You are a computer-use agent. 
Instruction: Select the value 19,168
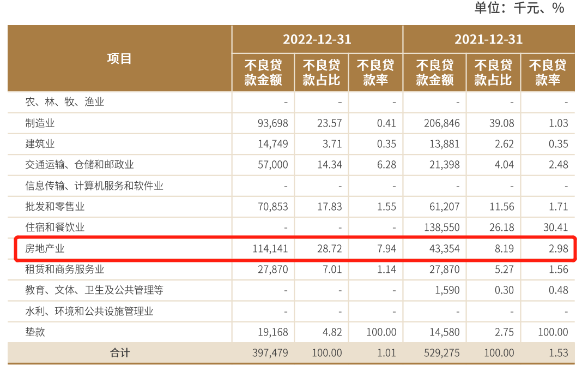click(272, 332)
